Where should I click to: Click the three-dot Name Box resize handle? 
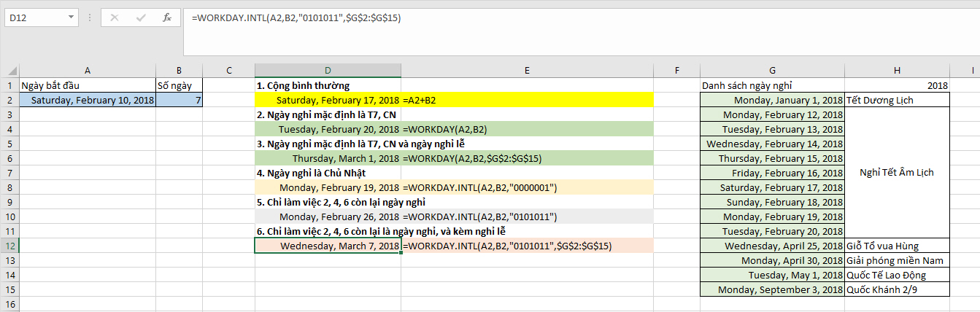(x=90, y=17)
